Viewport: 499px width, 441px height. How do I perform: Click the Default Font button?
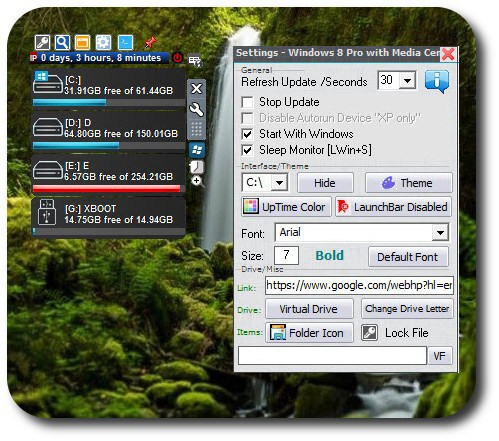[x=408, y=257]
